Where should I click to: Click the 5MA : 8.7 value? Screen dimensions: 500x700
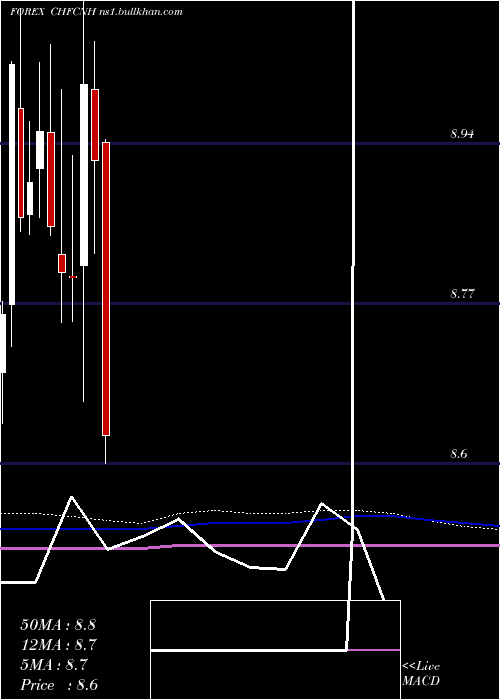point(54,665)
